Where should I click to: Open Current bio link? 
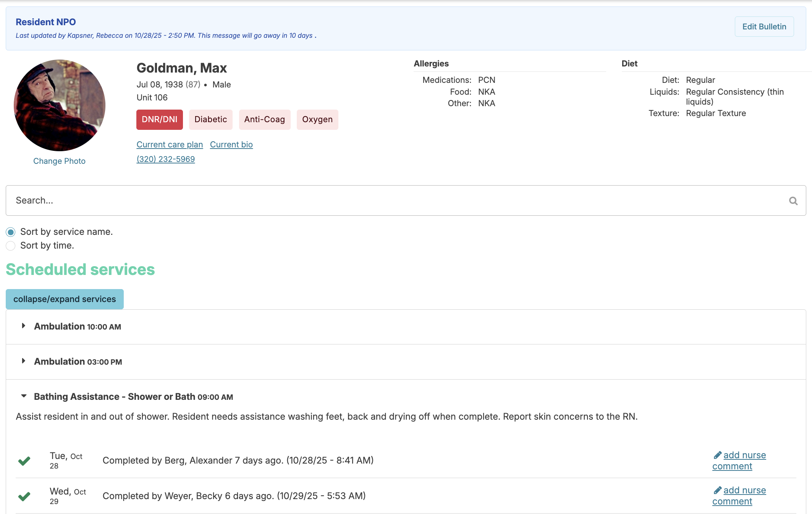[x=231, y=145]
